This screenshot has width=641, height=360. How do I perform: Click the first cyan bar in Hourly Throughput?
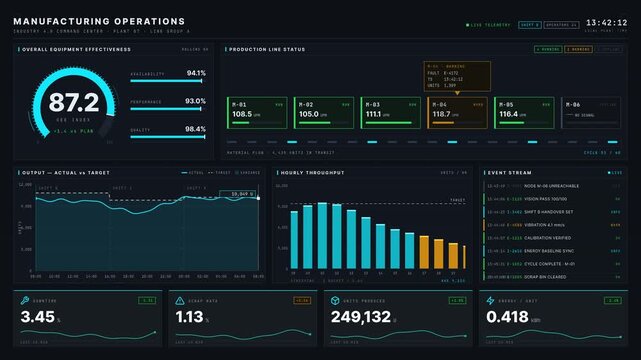point(294,239)
